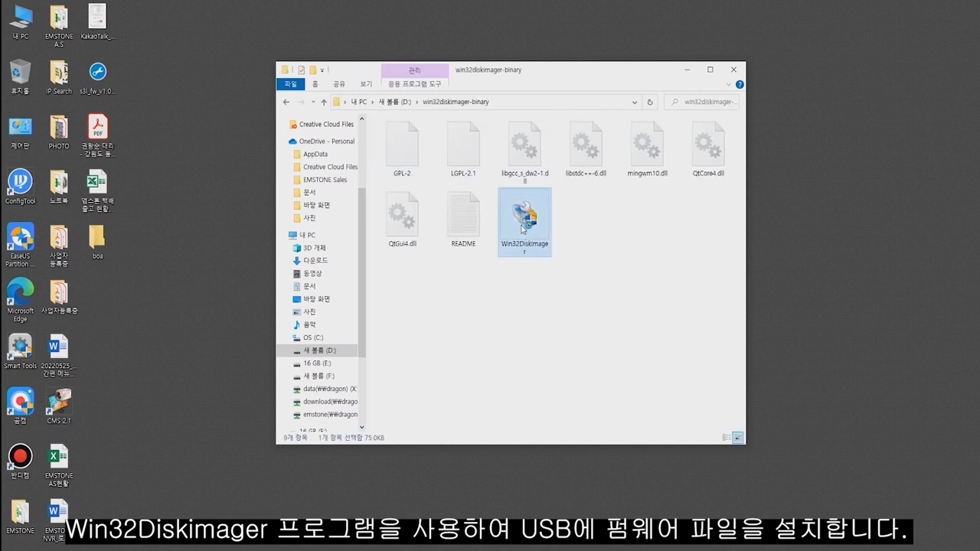980x551 pixels.
Task: Open the 반디캠 desktop icon
Action: (x=21, y=461)
